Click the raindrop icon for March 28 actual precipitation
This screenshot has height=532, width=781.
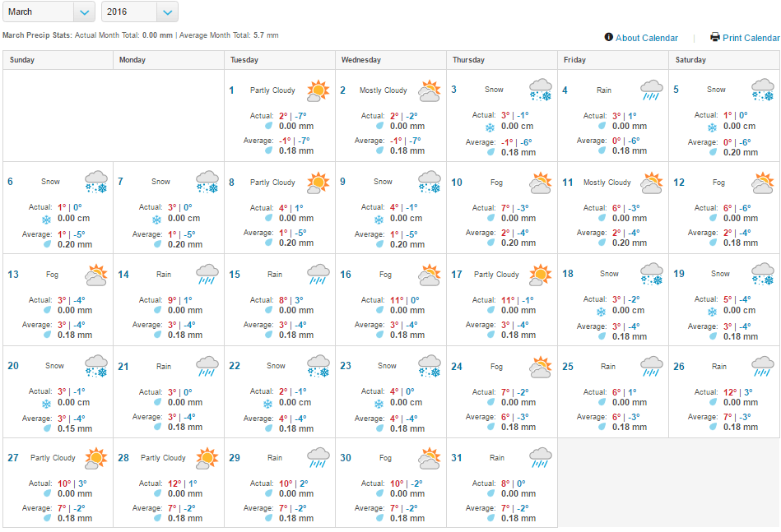click(x=157, y=494)
